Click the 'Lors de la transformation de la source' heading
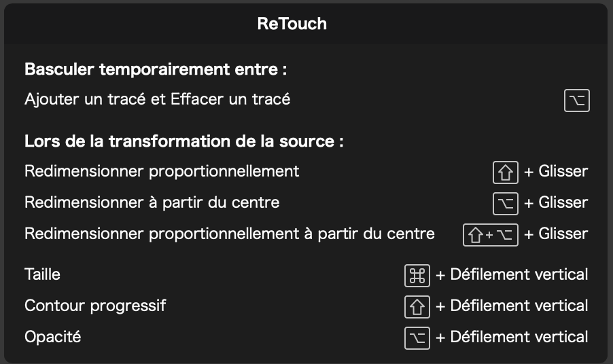 pyautogui.click(x=183, y=142)
